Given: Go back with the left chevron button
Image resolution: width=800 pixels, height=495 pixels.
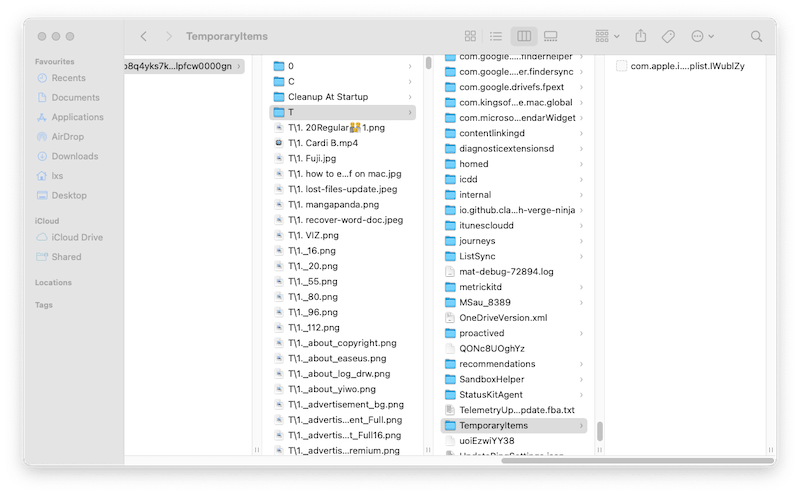Looking at the screenshot, I should click(144, 36).
